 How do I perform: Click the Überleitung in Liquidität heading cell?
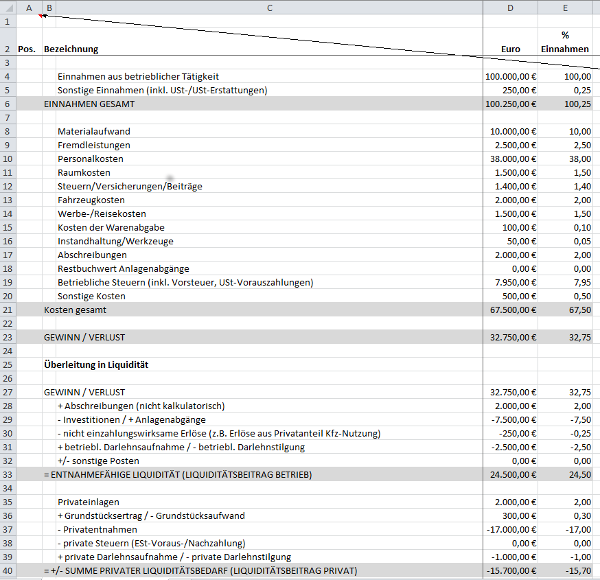(x=95, y=365)
